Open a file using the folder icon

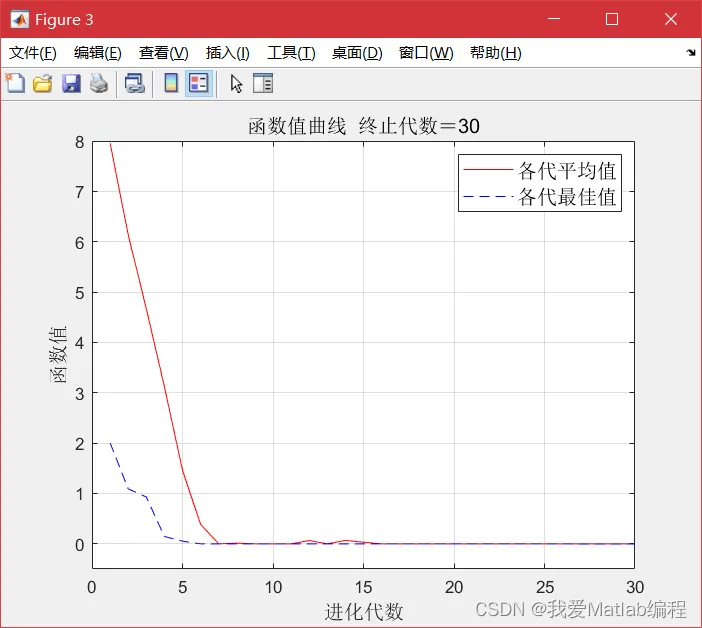click(43, 84)
